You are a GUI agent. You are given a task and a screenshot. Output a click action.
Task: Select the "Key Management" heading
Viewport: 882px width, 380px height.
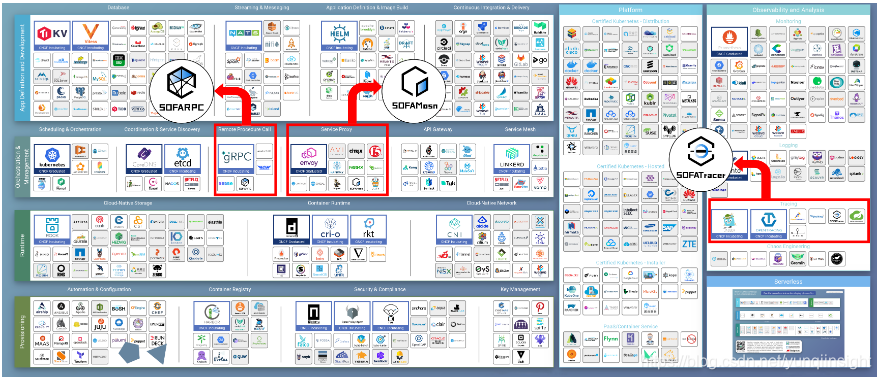click(x=520, y=289)
